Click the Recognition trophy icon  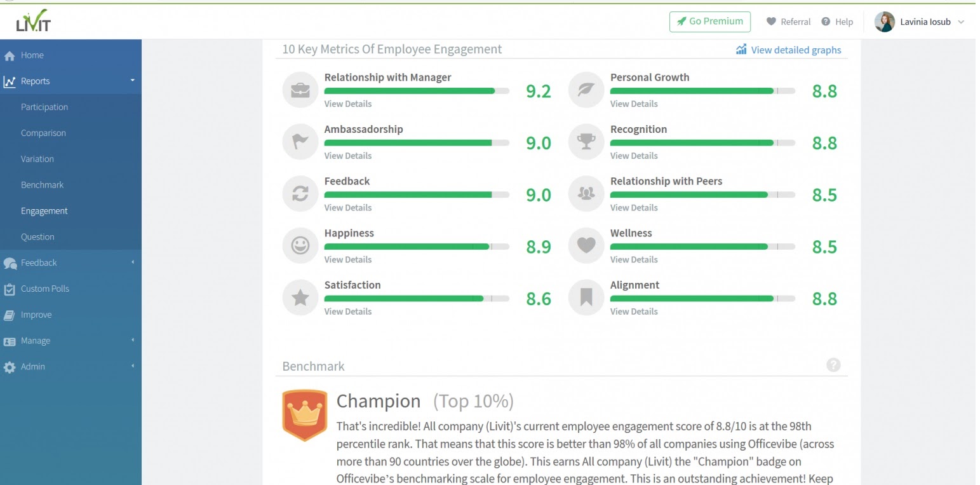pos(586,142)
